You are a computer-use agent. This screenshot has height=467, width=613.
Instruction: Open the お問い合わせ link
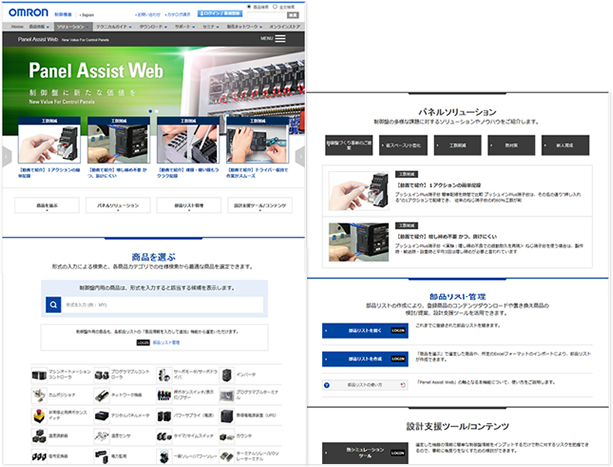[147, 14]
